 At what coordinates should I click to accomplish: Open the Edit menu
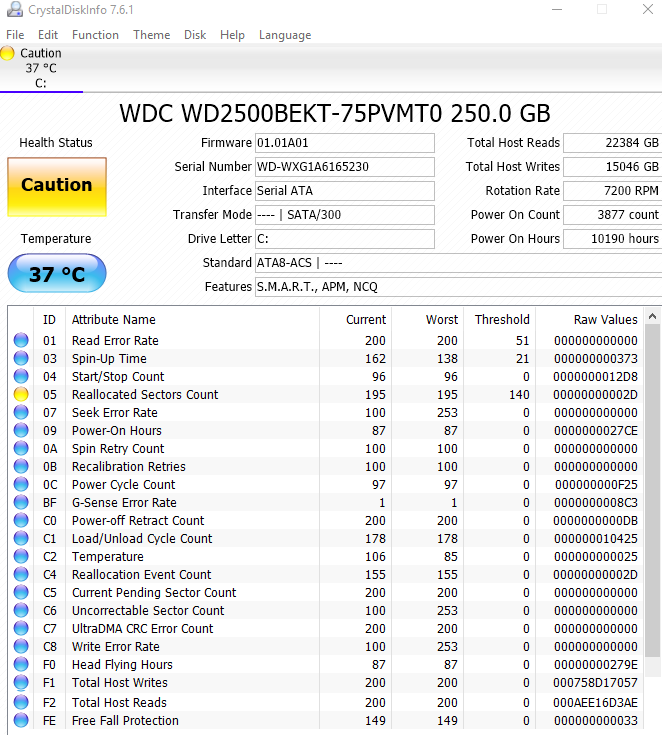coord(48,35)
